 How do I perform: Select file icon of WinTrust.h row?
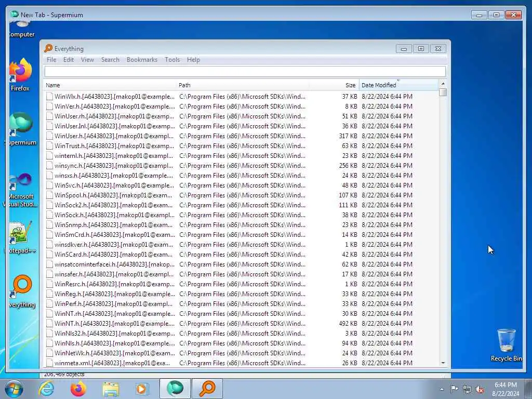(x=49, y=146)
